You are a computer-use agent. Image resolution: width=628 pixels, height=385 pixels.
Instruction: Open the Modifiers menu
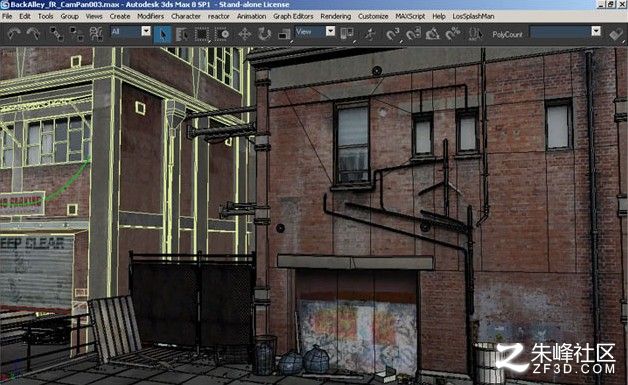coord(151,16)
